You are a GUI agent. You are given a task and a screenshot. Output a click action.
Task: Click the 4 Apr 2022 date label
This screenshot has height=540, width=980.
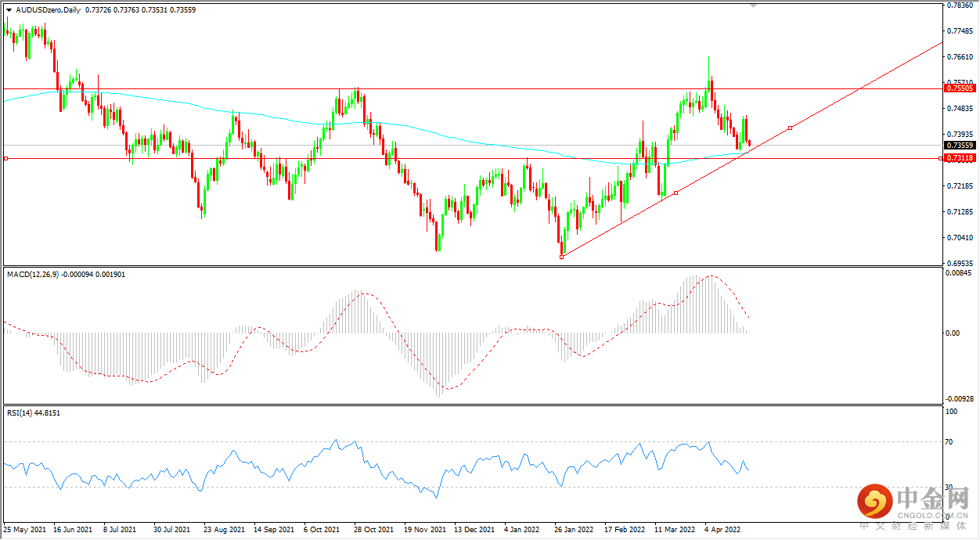[723, 529]
